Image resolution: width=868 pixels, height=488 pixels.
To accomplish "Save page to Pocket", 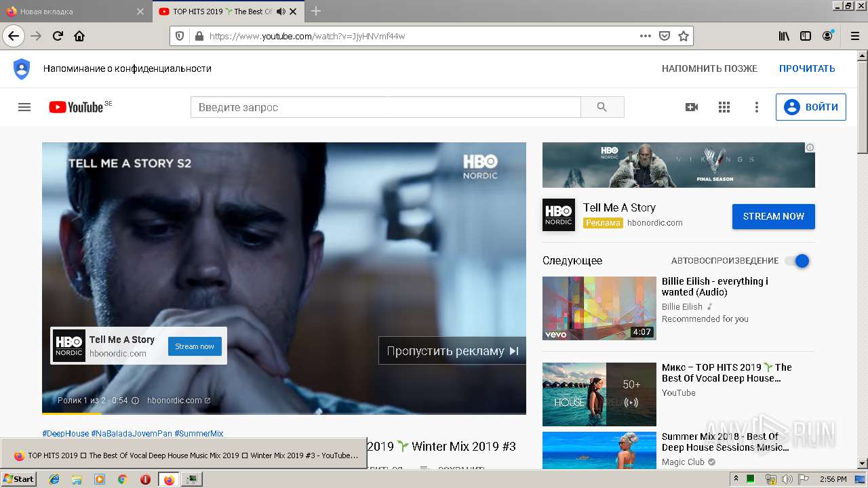I will pyautogui.click(x=665, y=36).
